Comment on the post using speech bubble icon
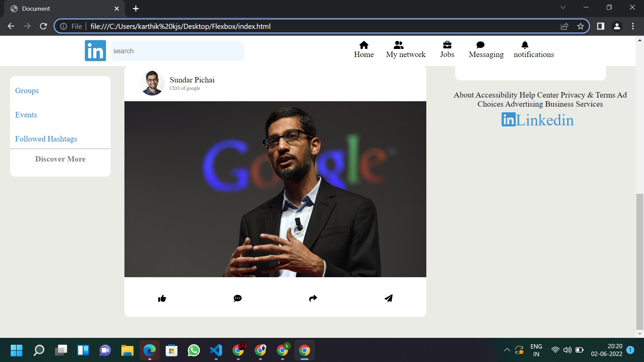The width and height of the screenshot is (644, 362). [x=237, y=298]
